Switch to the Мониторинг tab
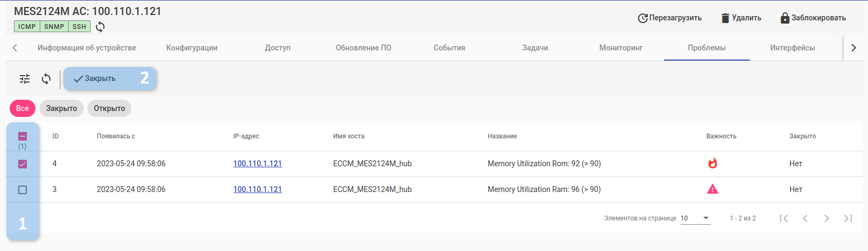 coord(621,48)
